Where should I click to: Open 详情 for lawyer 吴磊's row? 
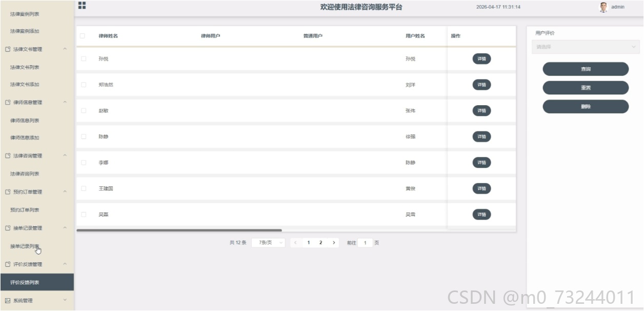pyautogui.click(x=481, y=215)
